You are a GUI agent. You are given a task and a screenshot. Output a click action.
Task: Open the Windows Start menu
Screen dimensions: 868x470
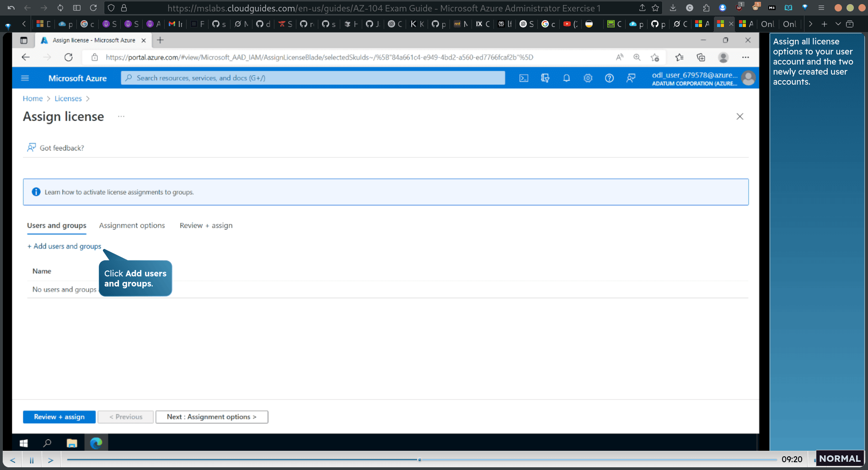[24, 443]
